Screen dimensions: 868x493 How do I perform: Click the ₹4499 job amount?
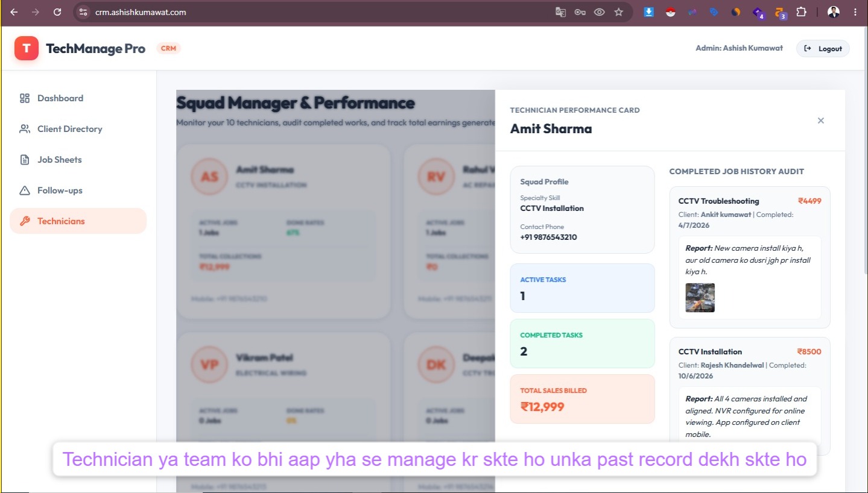tap(809, 201)
